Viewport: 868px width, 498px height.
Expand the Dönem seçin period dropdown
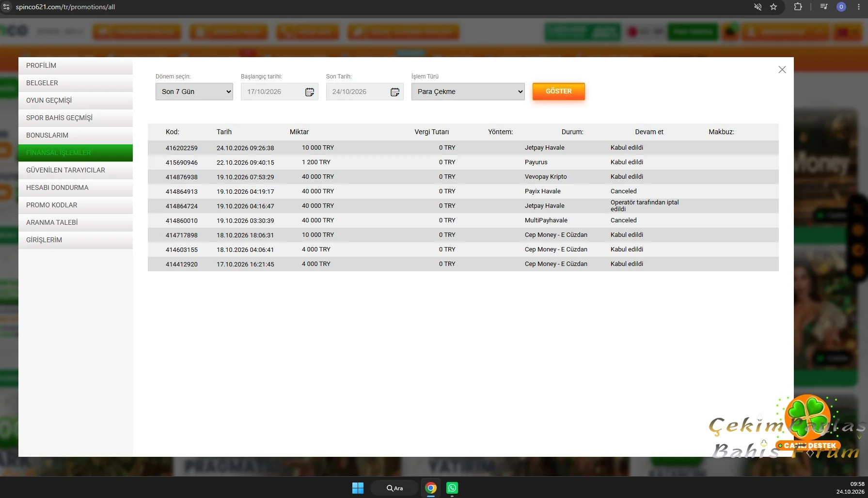194,92
